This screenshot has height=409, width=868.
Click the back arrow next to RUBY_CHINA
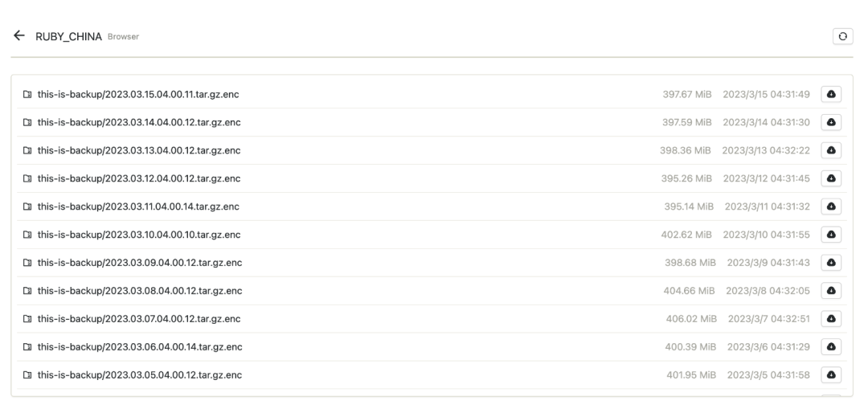pos(18,36)
